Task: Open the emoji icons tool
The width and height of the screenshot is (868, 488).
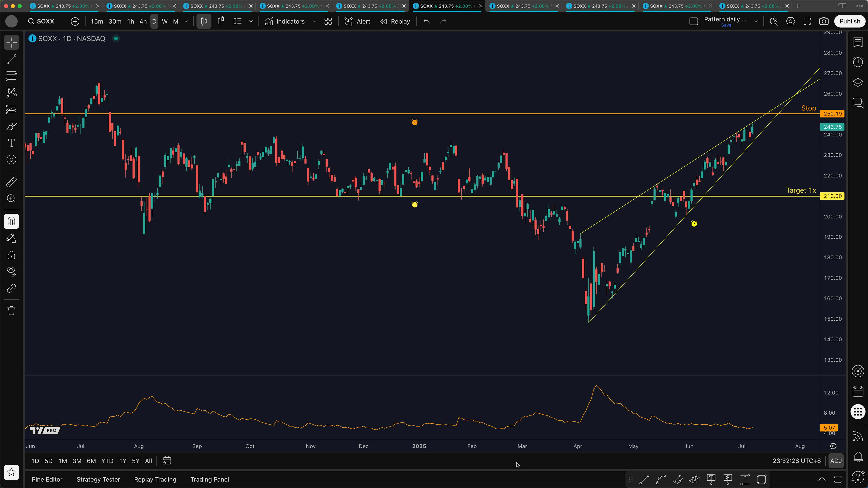Action: coord(12,160)
